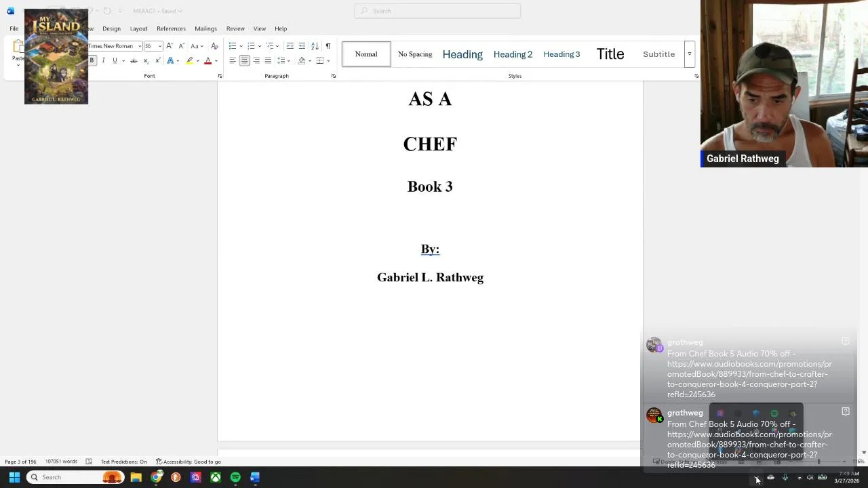Open font name dropdown Times New Roman
The width and height of the screenshot is (868, 488).
pos(140,46)
